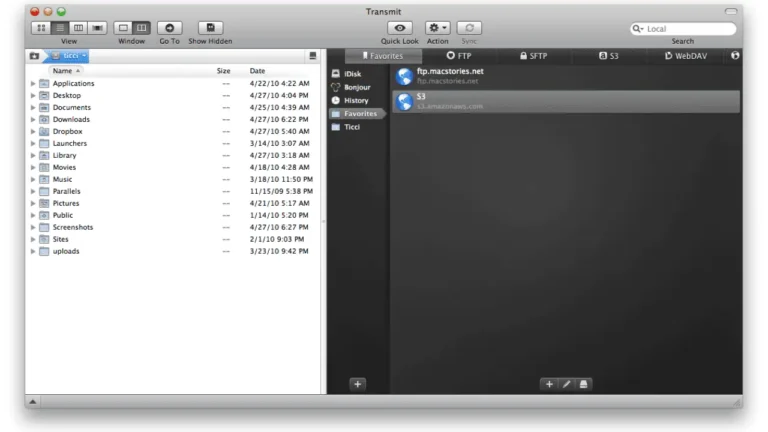The height and width of the screenshot is (432, 768).
Task: Select the uploads folder row
Action: (x=173, y=251)
